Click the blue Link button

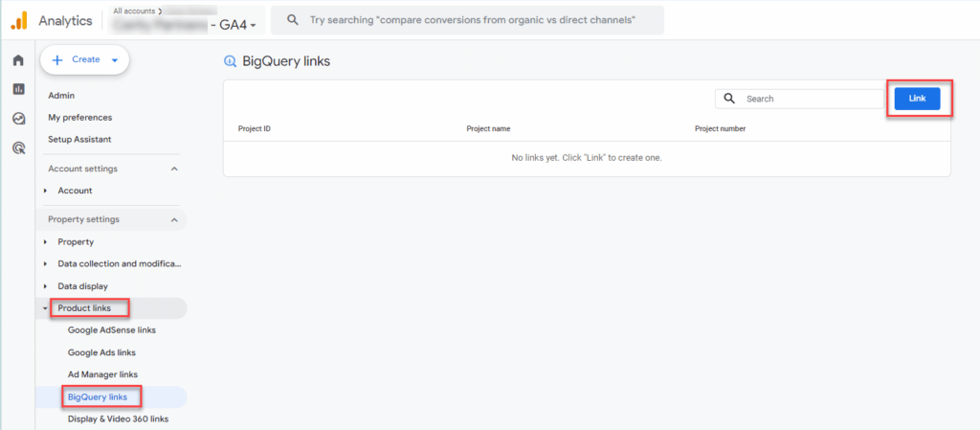click(917, 99)
